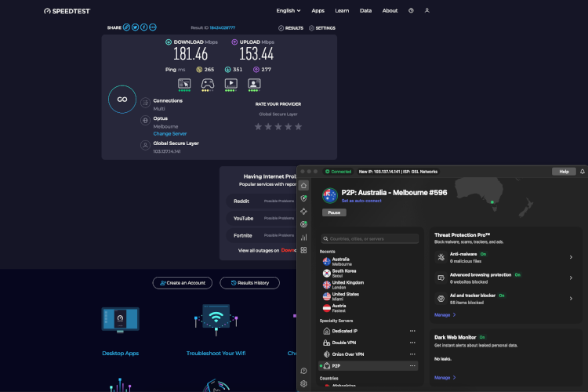This screenshot has height=392, width=588.
Task: Open About menu item
Action: tap(390, 10)
